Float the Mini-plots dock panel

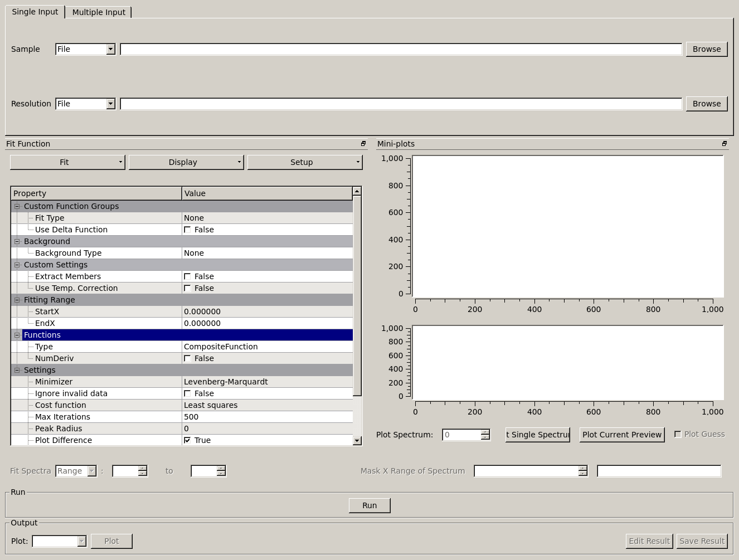tap(725, 144)
